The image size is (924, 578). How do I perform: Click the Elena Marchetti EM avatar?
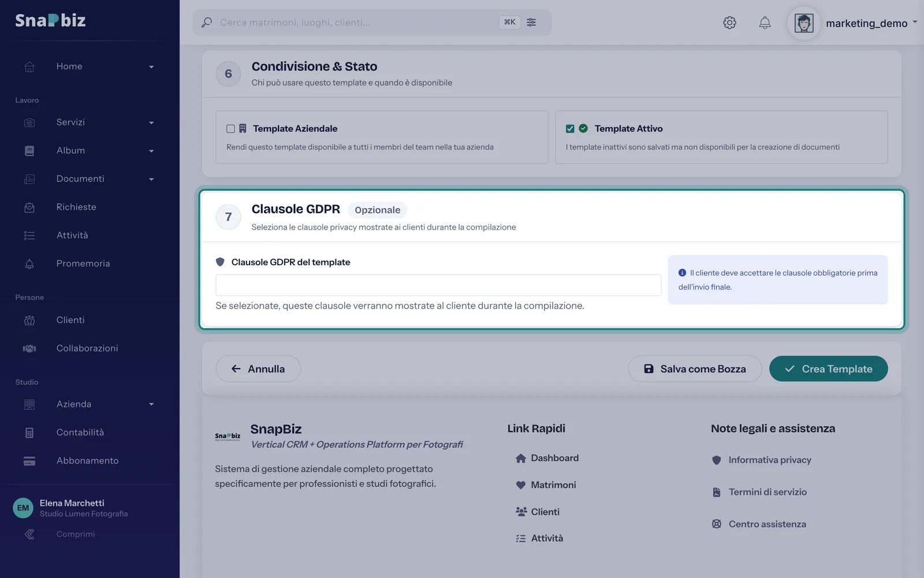pos(23,508)
